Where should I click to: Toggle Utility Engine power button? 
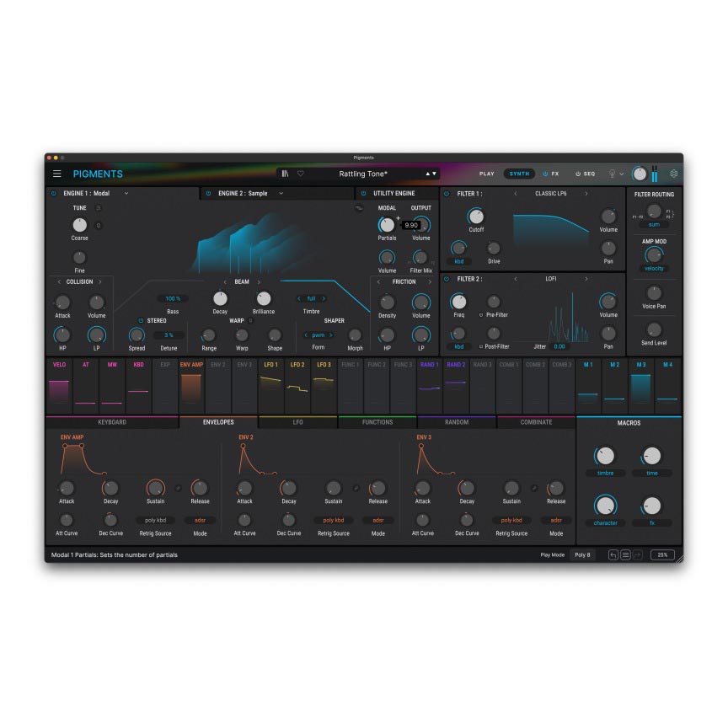click(x=363, y=193)
